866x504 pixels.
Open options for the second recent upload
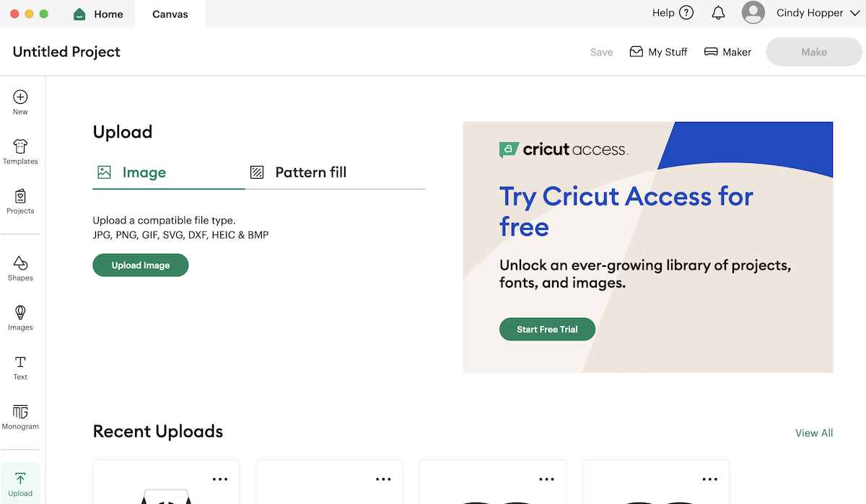[383, 479]
